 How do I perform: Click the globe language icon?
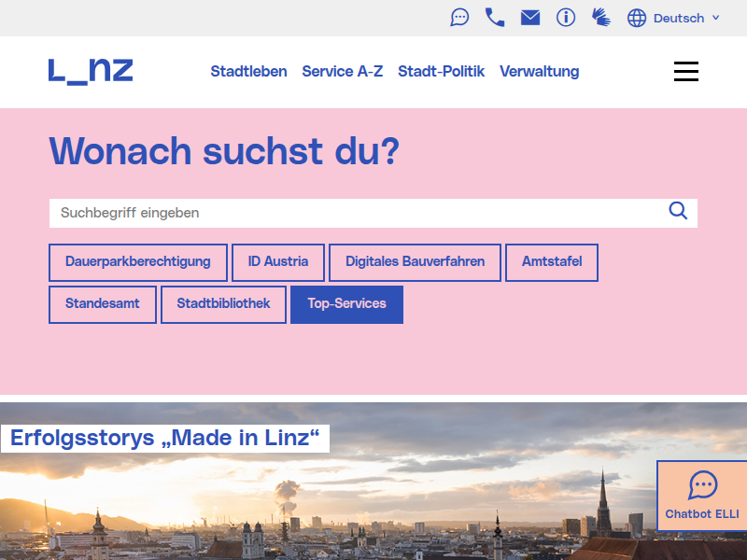click(x=636, y=18)
